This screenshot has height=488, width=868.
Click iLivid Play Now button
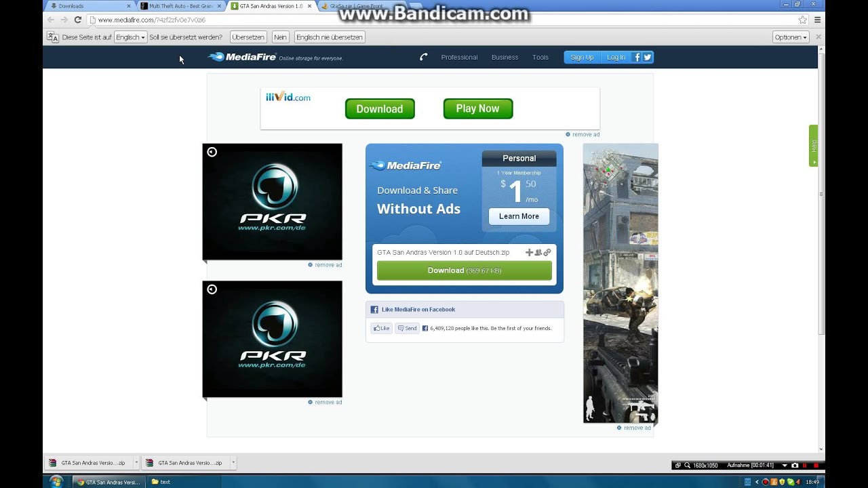pyautogui.click(x=478, y=108)
